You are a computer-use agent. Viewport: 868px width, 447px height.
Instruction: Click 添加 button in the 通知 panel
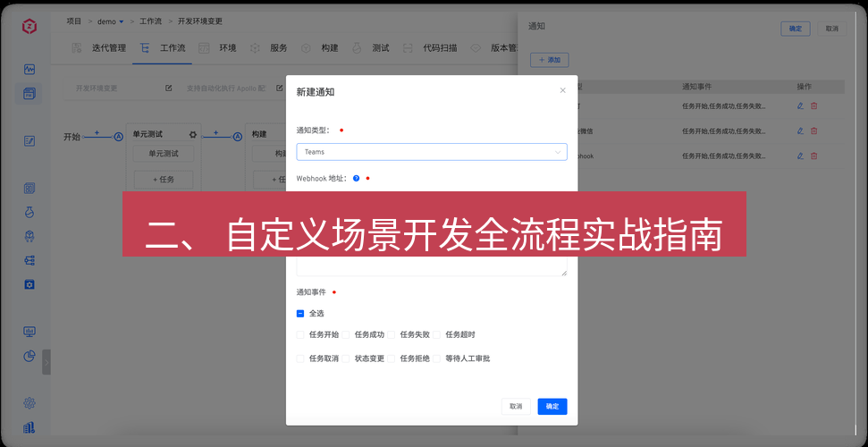click(x=550, y=60)
